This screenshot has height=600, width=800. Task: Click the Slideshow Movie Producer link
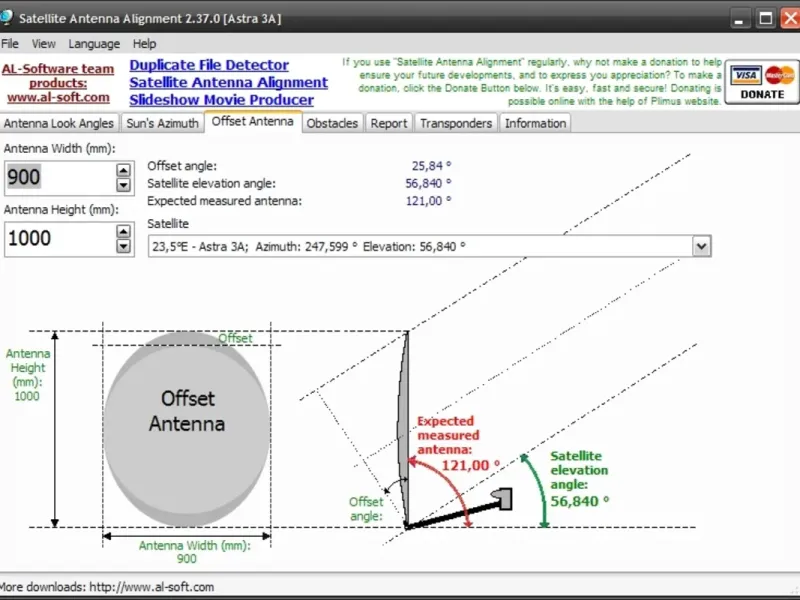click(x=221, y=100)
